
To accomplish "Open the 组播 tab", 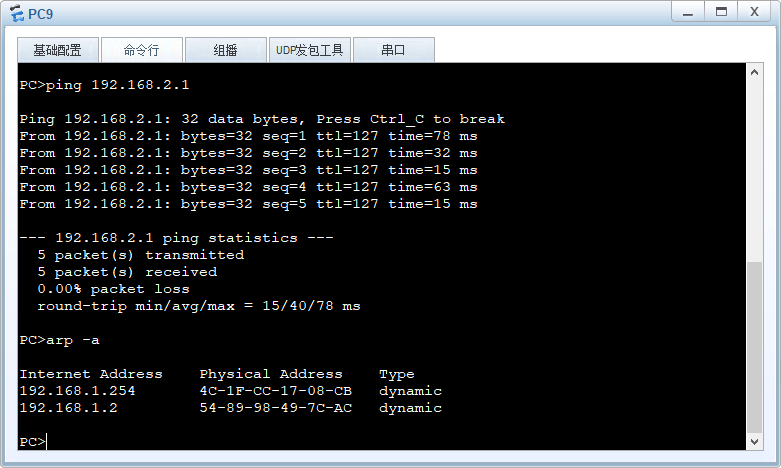I will point(225,50).
